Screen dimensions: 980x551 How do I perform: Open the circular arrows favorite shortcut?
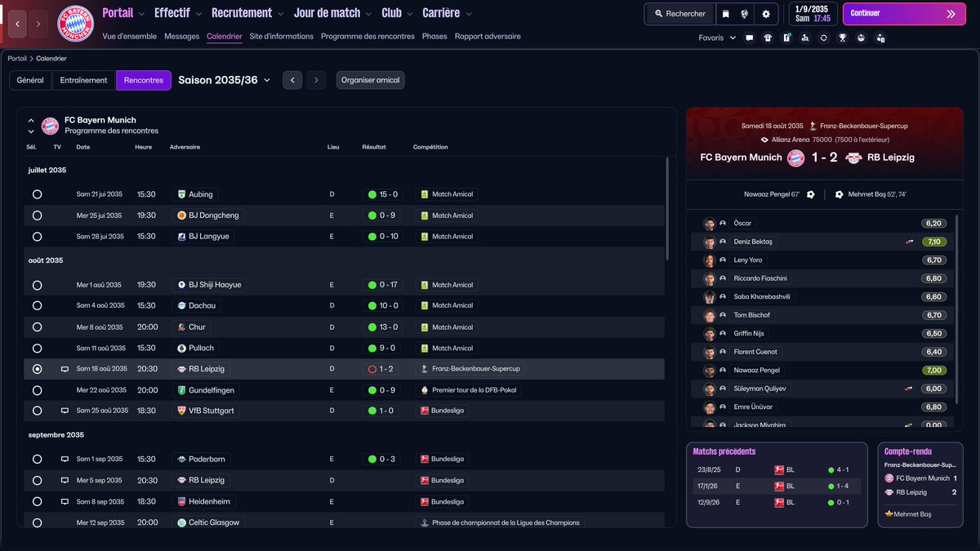click(x=824, y=38)
